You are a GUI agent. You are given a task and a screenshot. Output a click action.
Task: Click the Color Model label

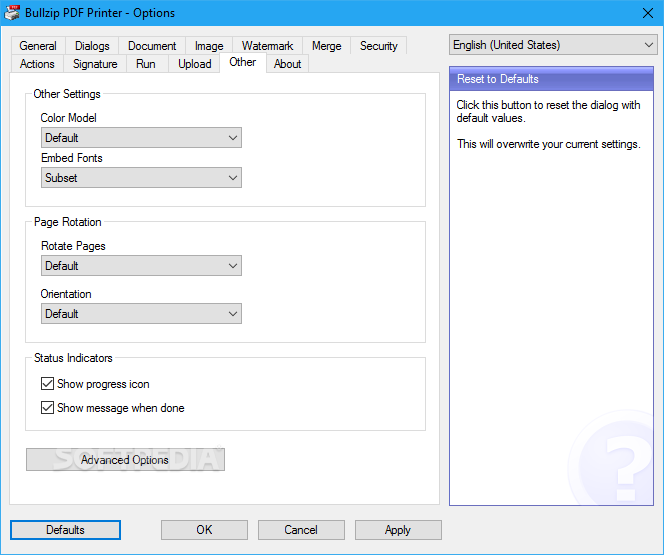tap(69, 118)
